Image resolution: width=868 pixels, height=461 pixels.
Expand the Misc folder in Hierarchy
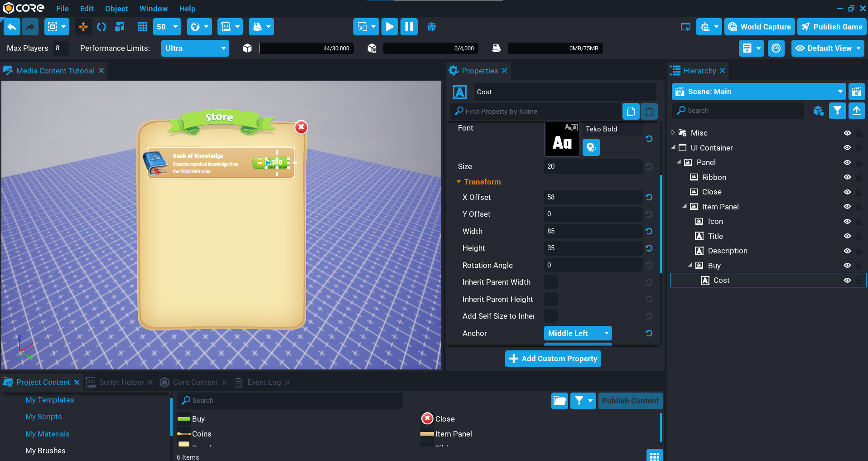(x=673, y=133)
